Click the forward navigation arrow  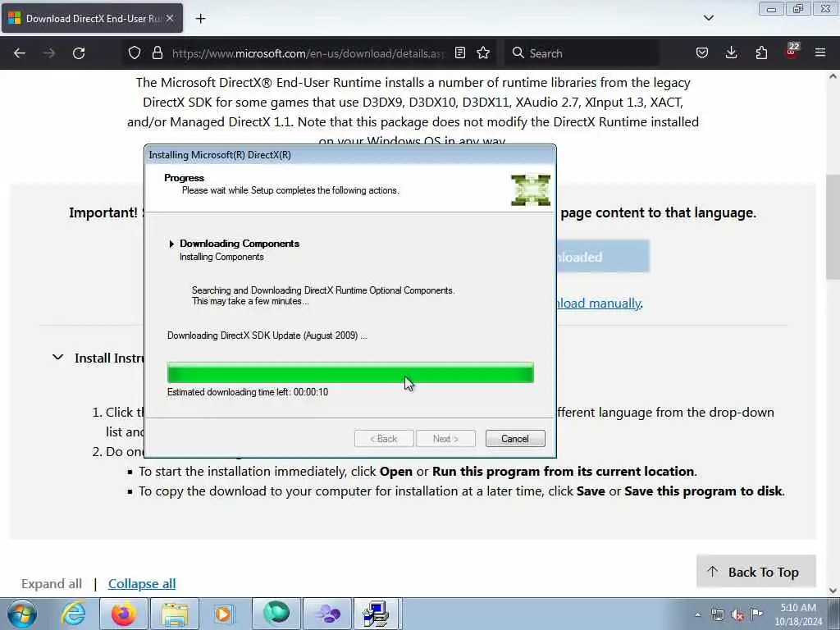pyautogui.click(x=49, y=53)
